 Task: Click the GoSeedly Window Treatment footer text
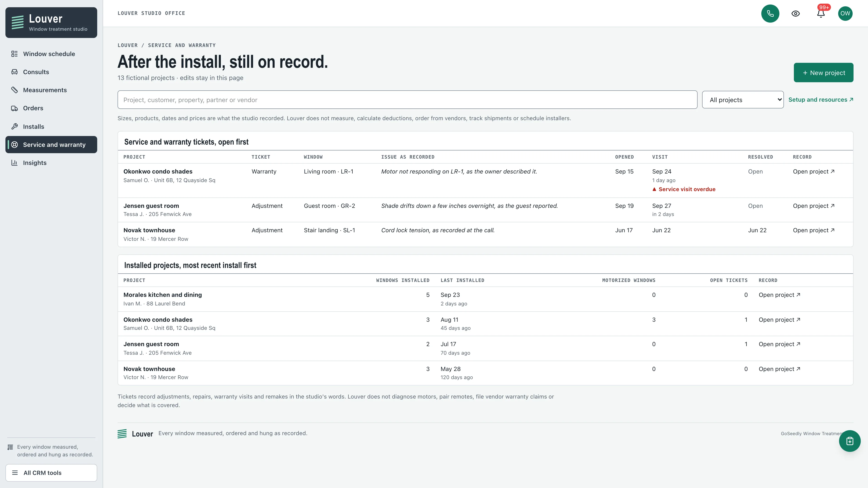point(812,434)
